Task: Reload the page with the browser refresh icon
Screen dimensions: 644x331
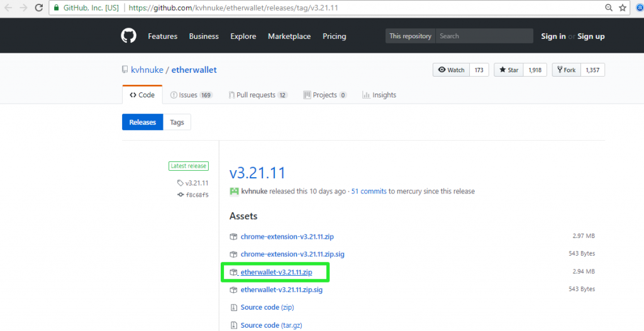Action: (39, 8)
